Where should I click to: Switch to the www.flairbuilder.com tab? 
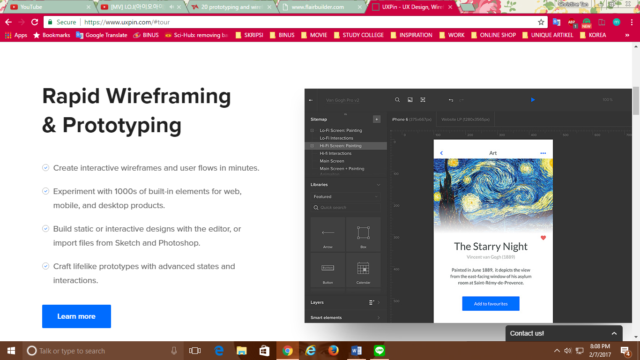[x=322, y=7]
